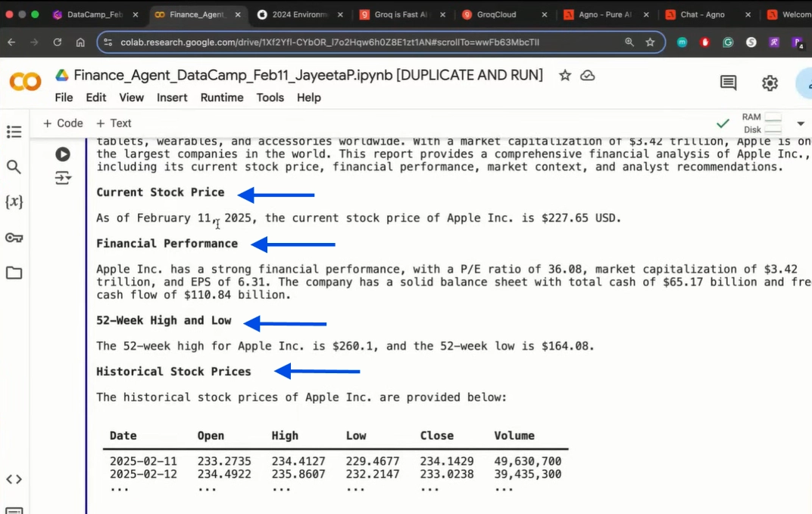Add a new text cell with + Text

pyautogui.click(x=114, y=123)
